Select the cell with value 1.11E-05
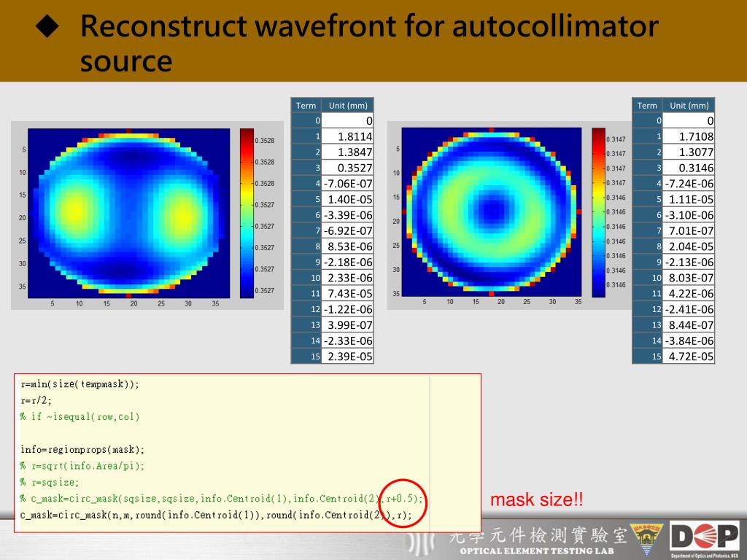The height and width of the screenshot is (560, 747). [689, 199]
